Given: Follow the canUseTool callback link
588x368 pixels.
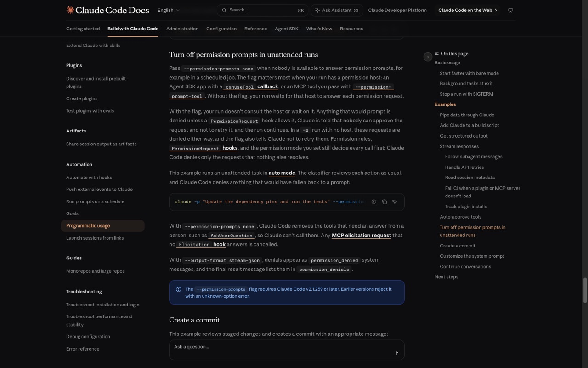Looking at the screenshot, I should point(251,86).
